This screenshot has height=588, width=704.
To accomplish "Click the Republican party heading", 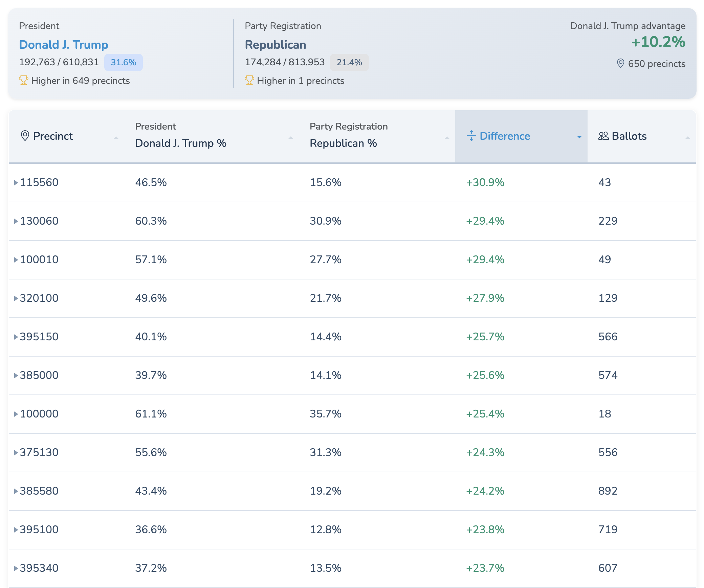I will [x=276, y=45].
